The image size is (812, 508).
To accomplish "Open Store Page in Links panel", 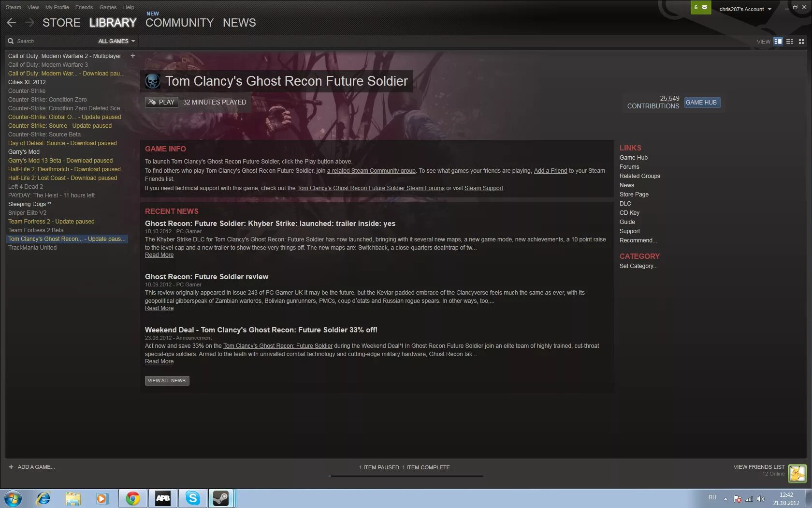I will pyautogui.click(x=634, y=194).
